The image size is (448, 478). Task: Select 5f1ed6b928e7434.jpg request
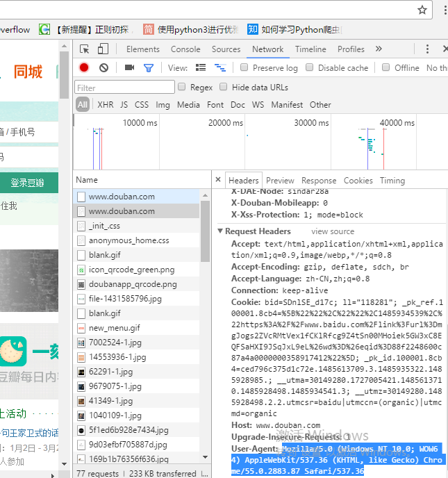(x=136, y=430)
